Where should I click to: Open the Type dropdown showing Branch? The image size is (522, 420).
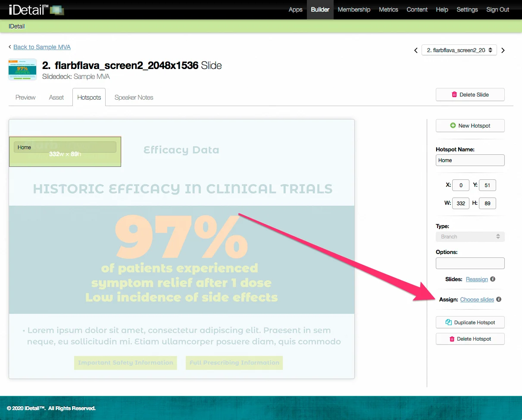click(x=470, y=237)
